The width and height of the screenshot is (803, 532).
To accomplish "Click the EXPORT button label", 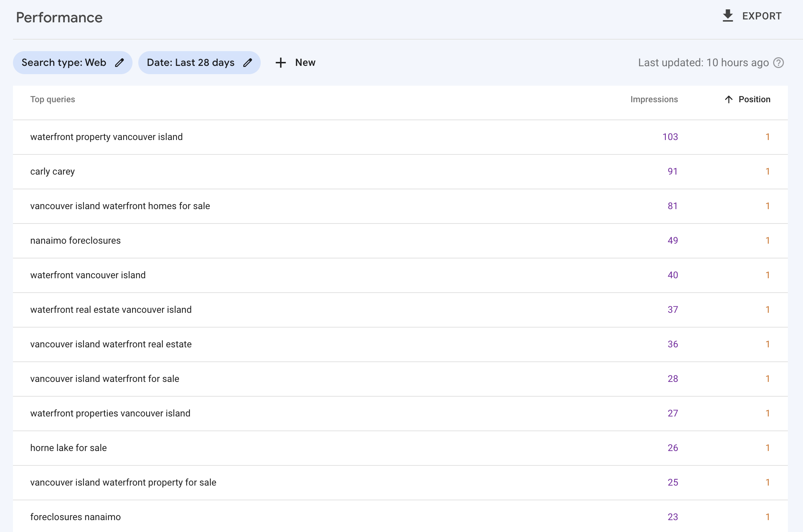I will 762,16.
